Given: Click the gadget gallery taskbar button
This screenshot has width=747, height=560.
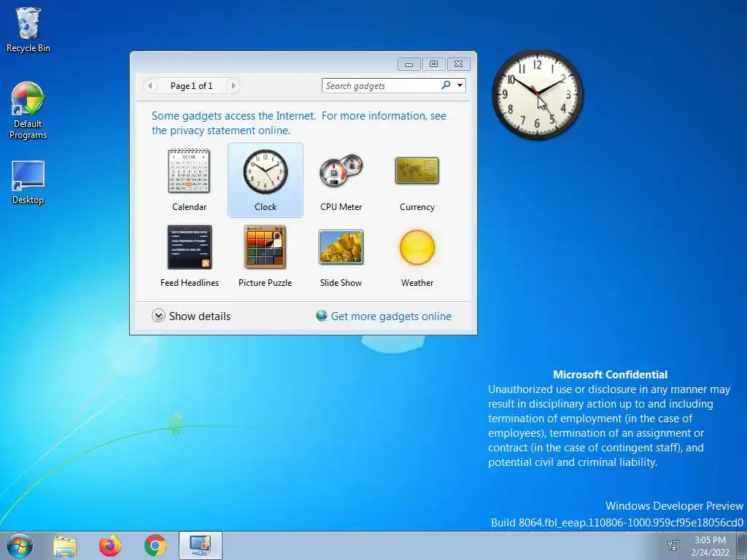Looking at the screenshot, I should click(x=201, y=545).
